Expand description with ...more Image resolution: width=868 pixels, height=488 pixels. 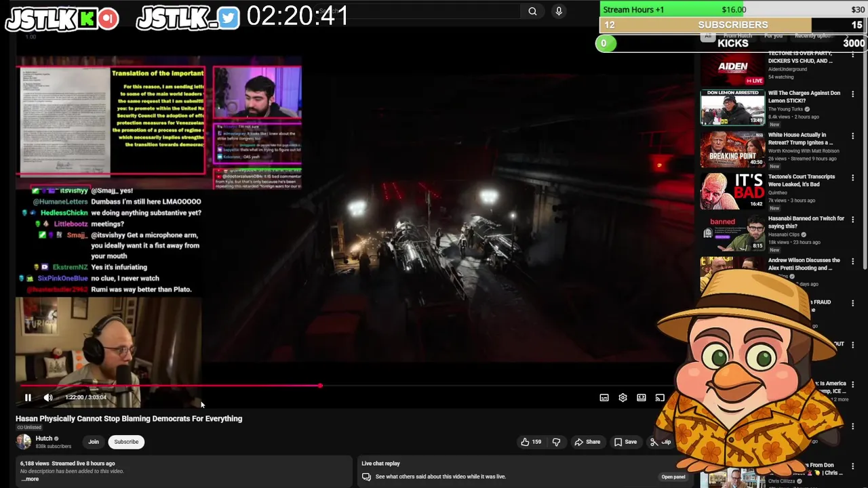pyautogui.click(x=30, y=479)
